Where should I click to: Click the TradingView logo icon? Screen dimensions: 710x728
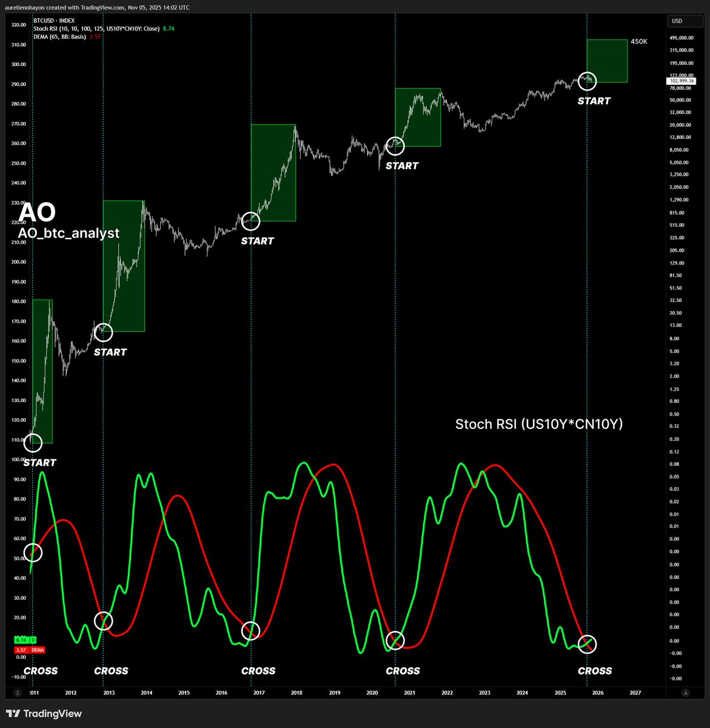point(13,713)
